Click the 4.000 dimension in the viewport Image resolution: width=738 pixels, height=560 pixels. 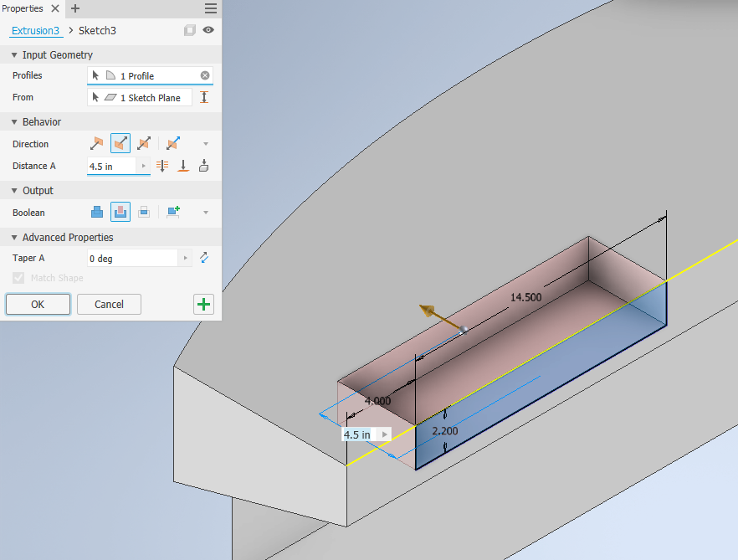pos(377,401)
